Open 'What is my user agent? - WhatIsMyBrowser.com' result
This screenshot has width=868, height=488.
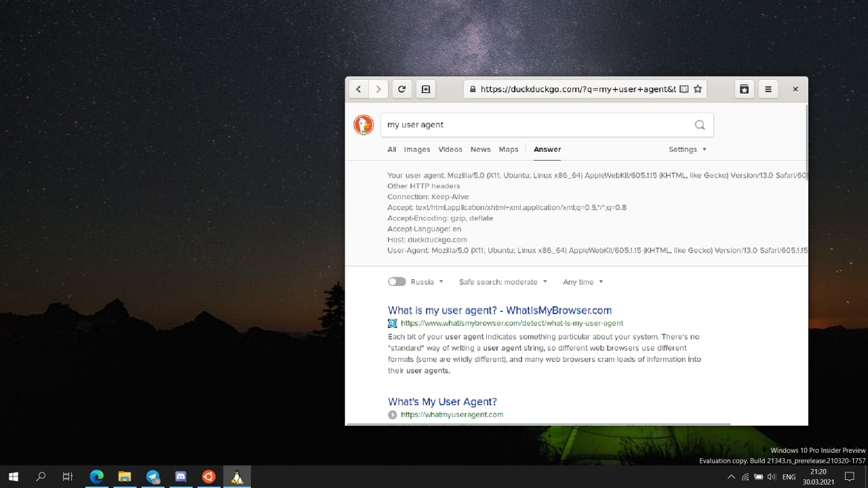tap(500, 310)
